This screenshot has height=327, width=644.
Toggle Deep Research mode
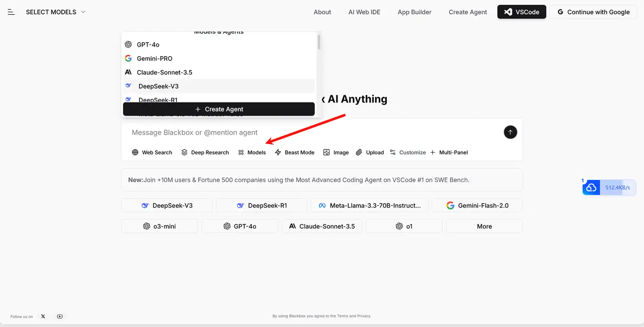tap(205, 153)
